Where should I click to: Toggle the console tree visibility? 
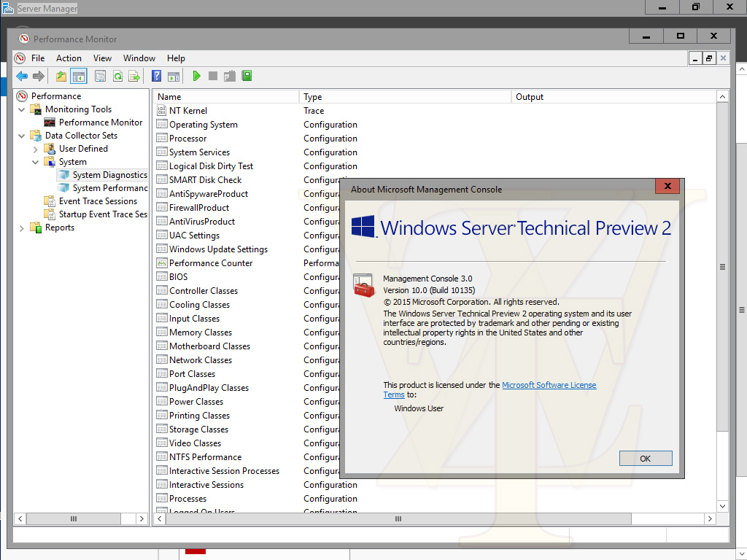[x=78, y=75]
